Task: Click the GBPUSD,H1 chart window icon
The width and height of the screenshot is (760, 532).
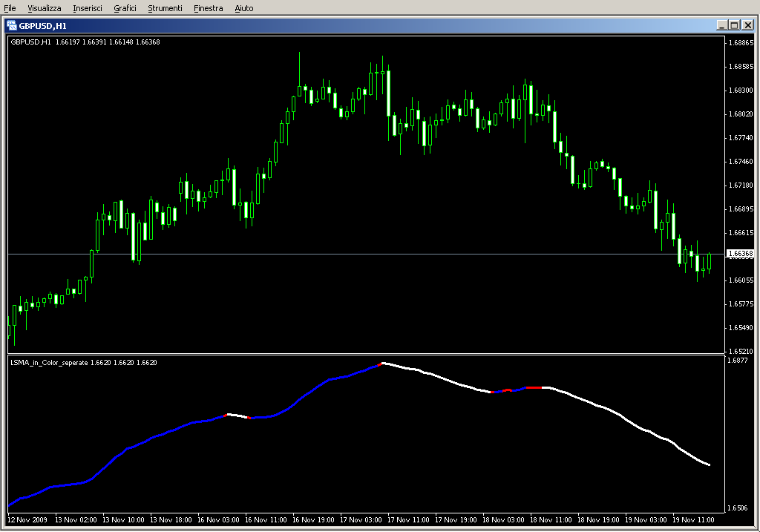Action: (12, 26)
